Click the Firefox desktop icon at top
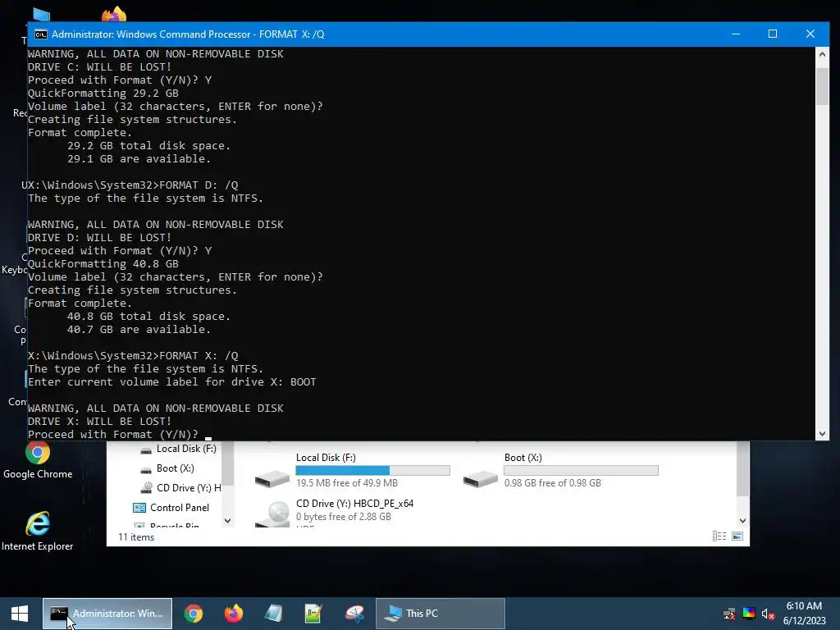The image size is (840, 630). 114,15
